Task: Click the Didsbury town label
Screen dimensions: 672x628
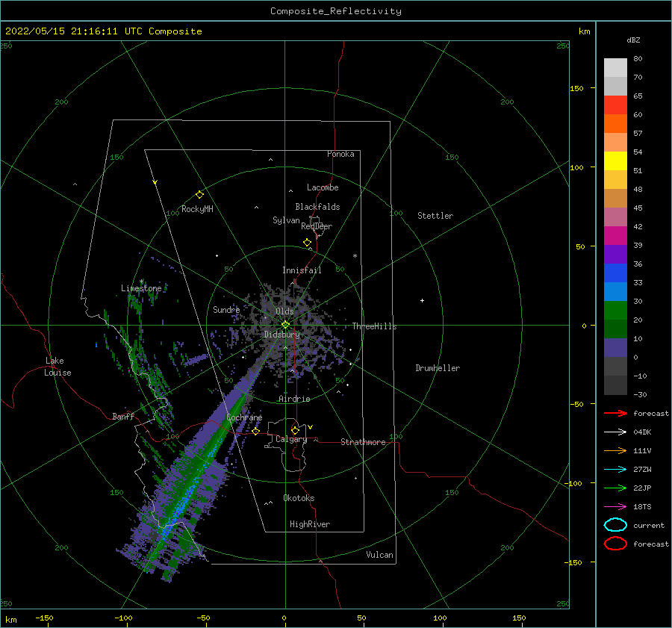Action: tap(281, 335)
